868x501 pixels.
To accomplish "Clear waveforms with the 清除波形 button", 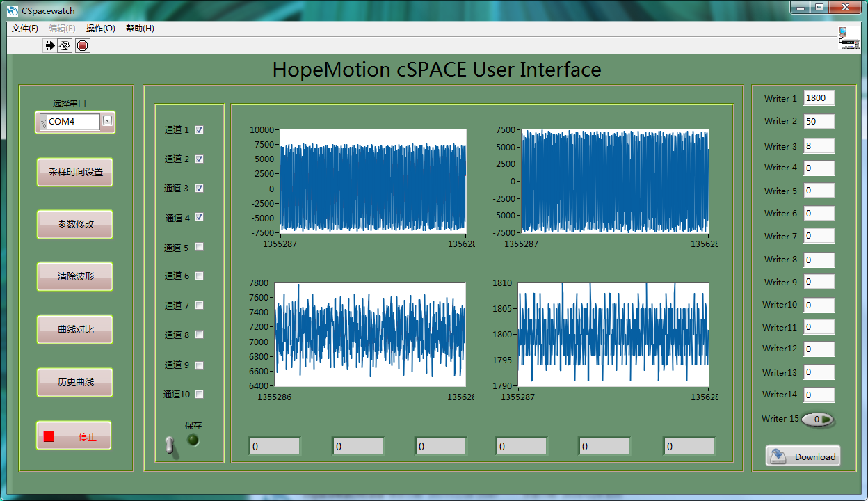I will (75, 276).
